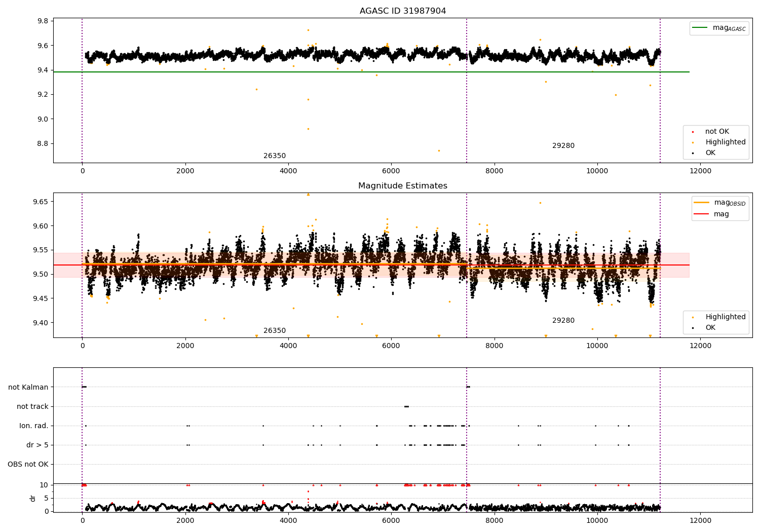Click the 6000 x-tick under the top plot
This screenshot has width=760, height=532.
click(x=391, y=171)
